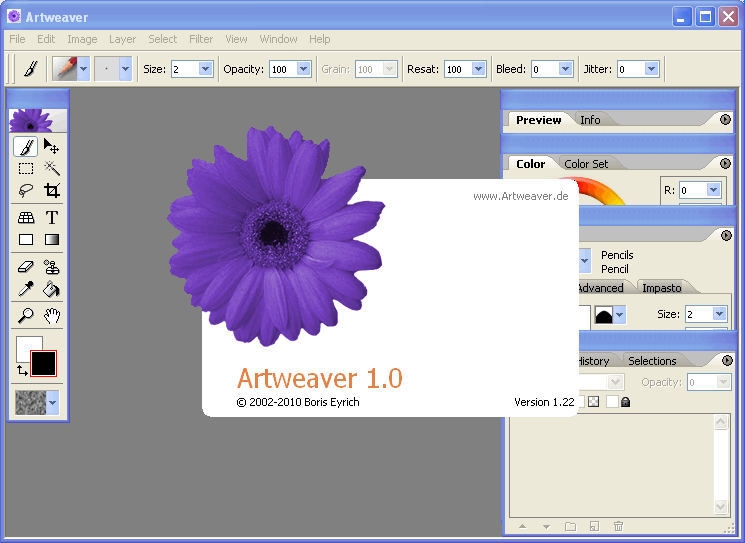Open the View menu
Viewport: 745px width, 543px height.
[236, 39]
